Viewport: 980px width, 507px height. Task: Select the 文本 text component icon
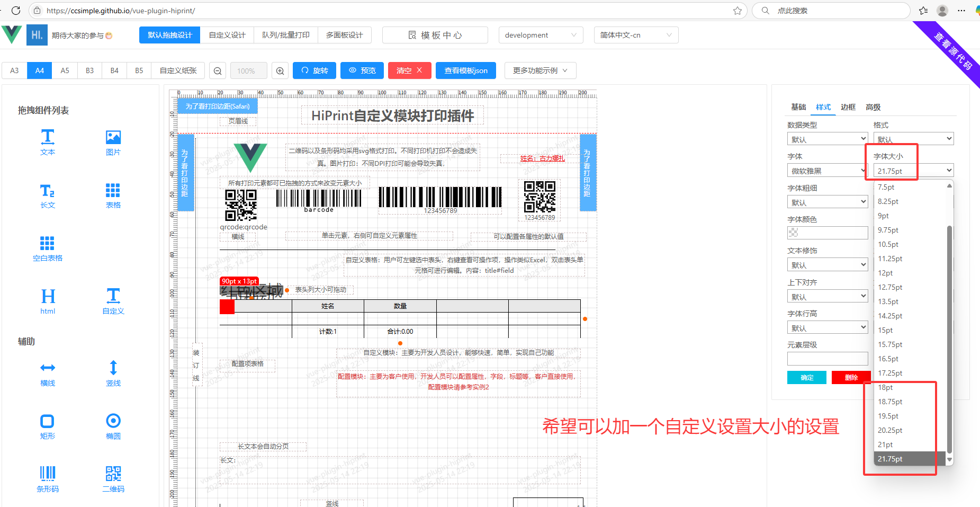point(48,137)
